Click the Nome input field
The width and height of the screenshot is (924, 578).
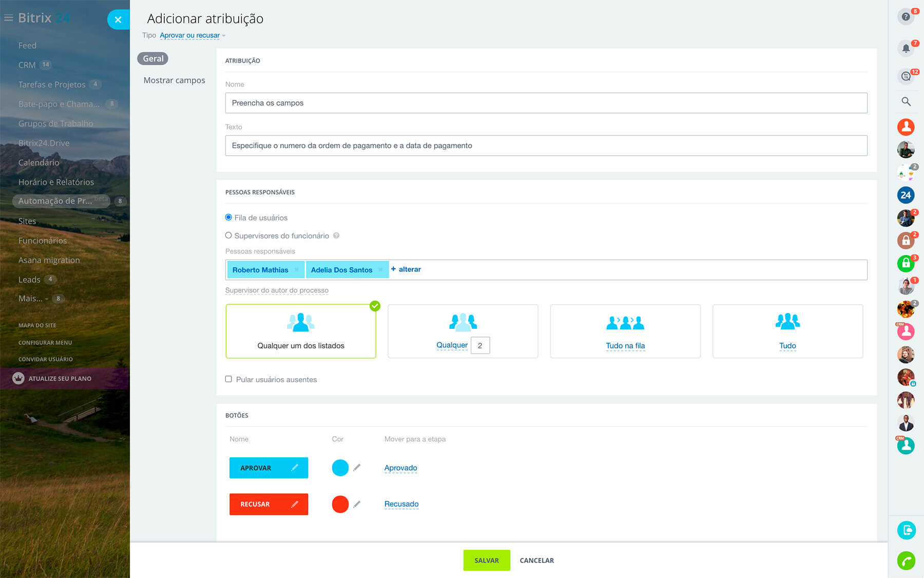pos(546,103)
